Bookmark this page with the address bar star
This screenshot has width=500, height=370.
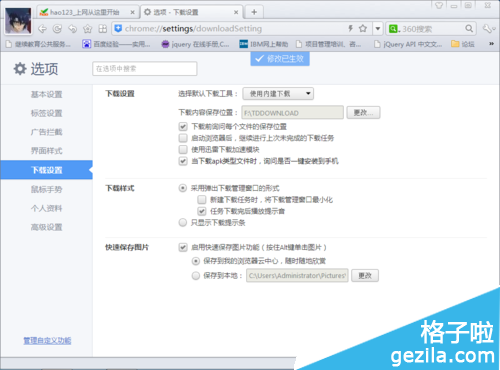click(363, 29)
